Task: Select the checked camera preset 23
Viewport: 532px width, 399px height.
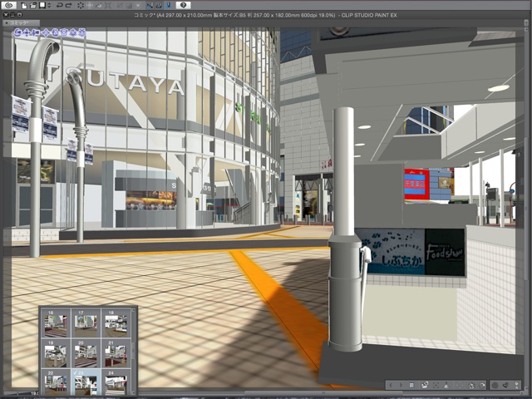Action: tap(86, 382)
